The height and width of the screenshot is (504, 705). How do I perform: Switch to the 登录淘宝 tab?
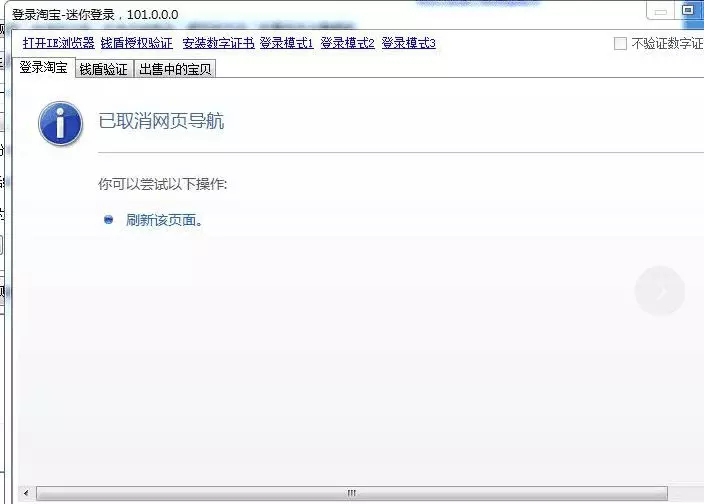coord(44,68)
